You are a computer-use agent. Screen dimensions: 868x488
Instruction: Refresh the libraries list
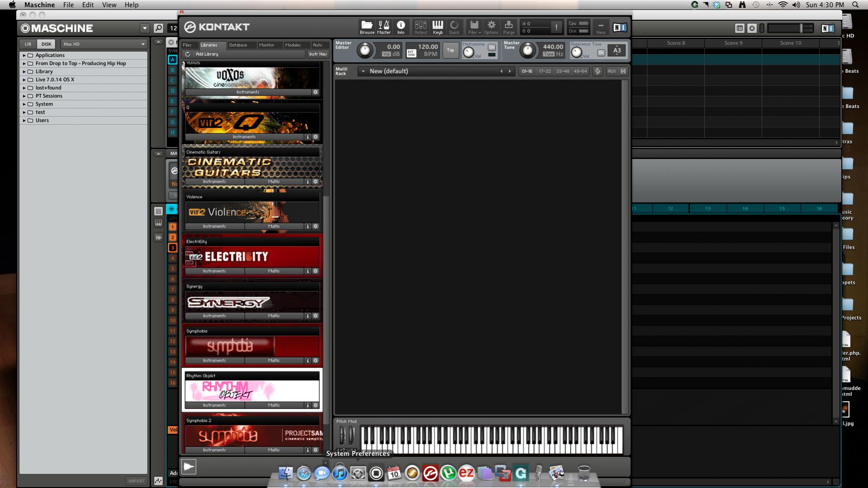pos(188,54)
